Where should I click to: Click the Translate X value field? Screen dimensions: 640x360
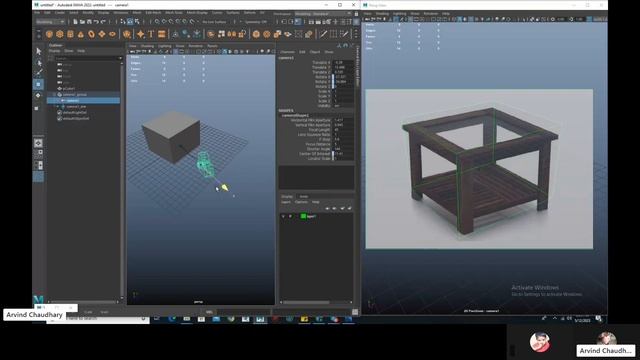click(x=343, y=62)
